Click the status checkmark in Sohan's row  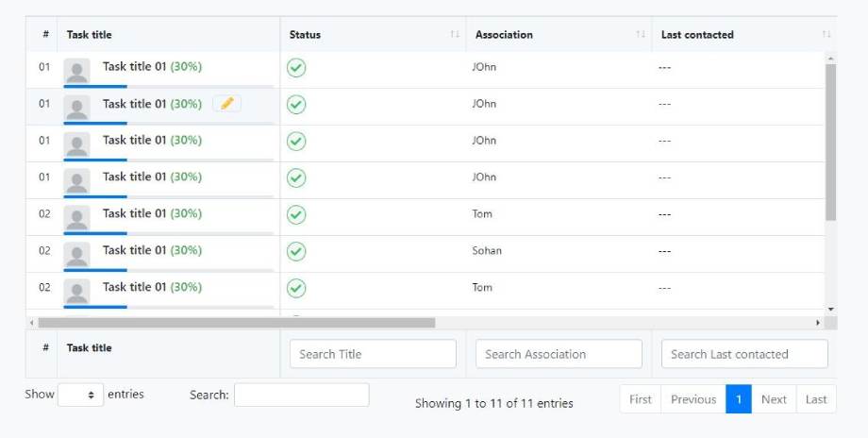tap(296, 251)
